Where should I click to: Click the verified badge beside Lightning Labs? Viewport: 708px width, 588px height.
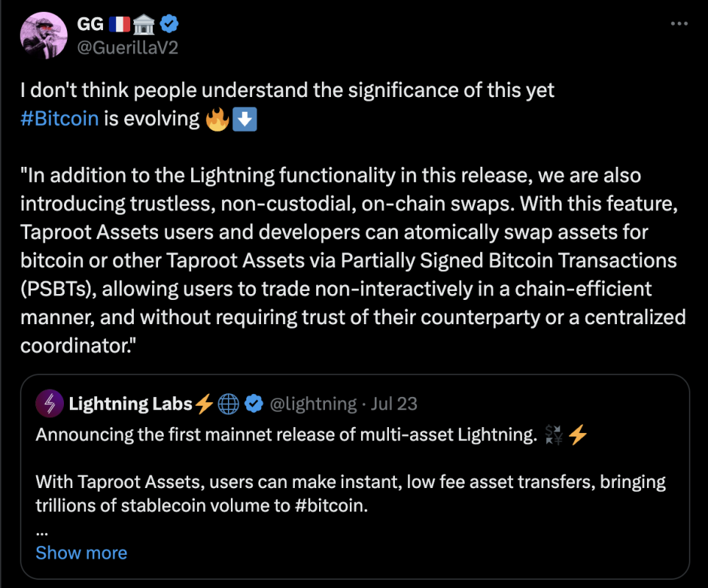click(x=254, y=403)
